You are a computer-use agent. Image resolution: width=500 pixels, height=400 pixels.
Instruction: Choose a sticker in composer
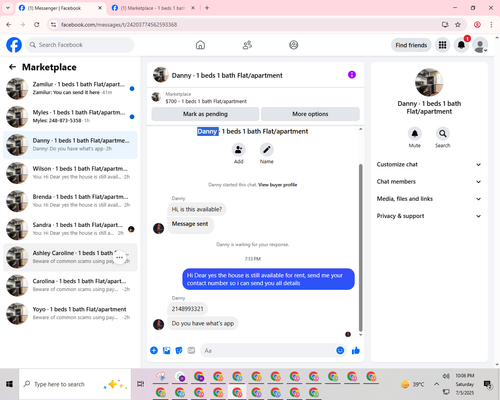pyautogui.click(x=179, y=350)
